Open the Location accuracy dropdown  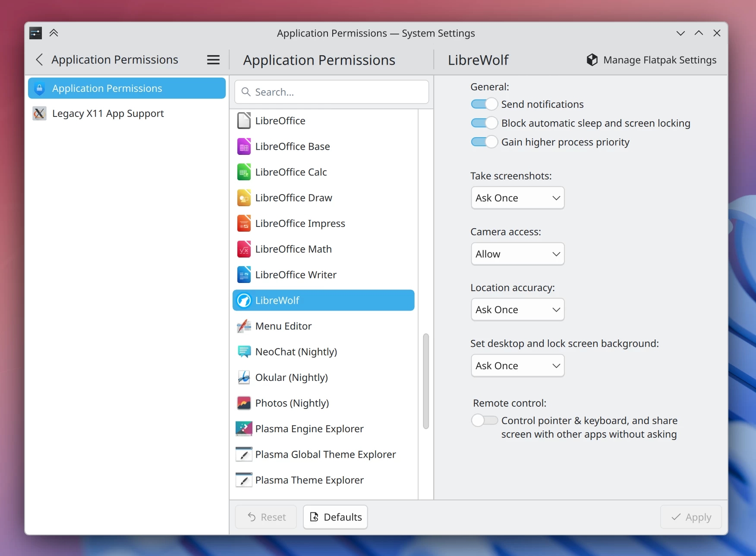pyautogui.click(x=517, y=309)
